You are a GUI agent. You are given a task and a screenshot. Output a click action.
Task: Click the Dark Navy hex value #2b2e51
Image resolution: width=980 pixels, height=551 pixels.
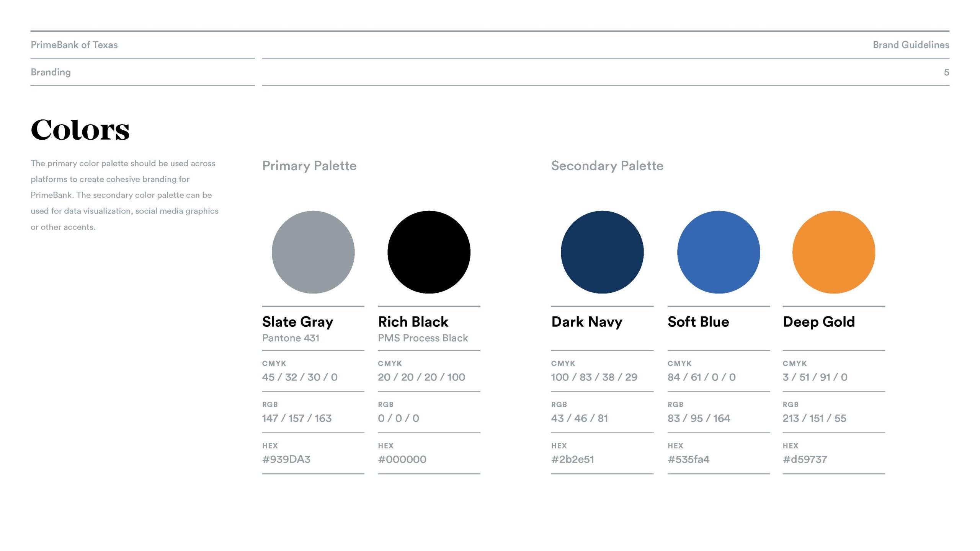pos(573,459)
